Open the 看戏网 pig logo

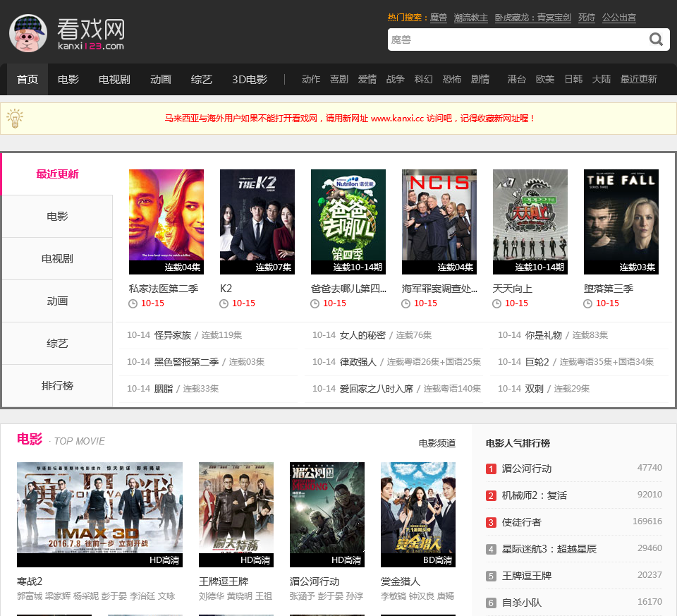(28, 33)
